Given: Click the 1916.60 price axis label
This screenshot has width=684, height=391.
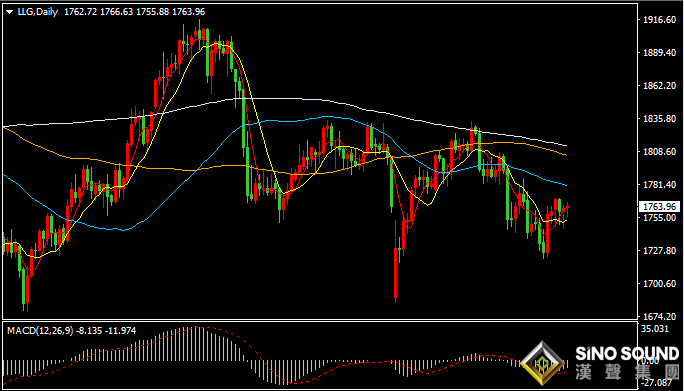Looking at the screenshot, I should (658, 20).
